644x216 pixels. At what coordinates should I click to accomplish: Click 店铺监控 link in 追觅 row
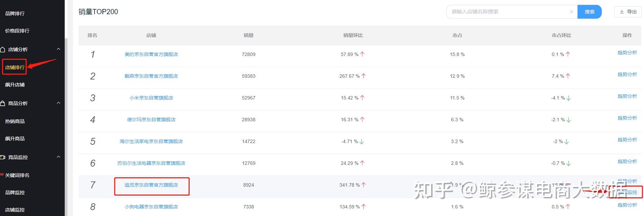[x=627, y=192]
